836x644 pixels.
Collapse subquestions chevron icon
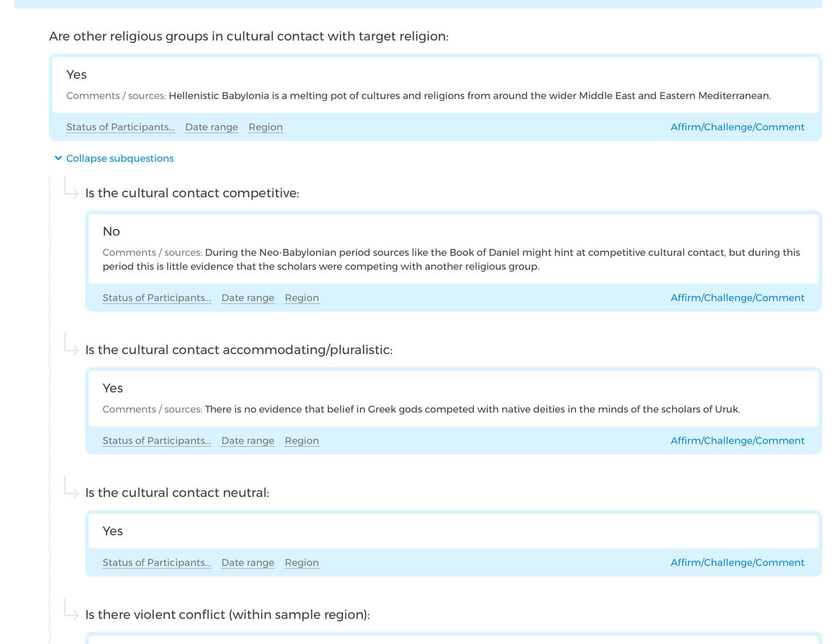(x=58, y=158)
